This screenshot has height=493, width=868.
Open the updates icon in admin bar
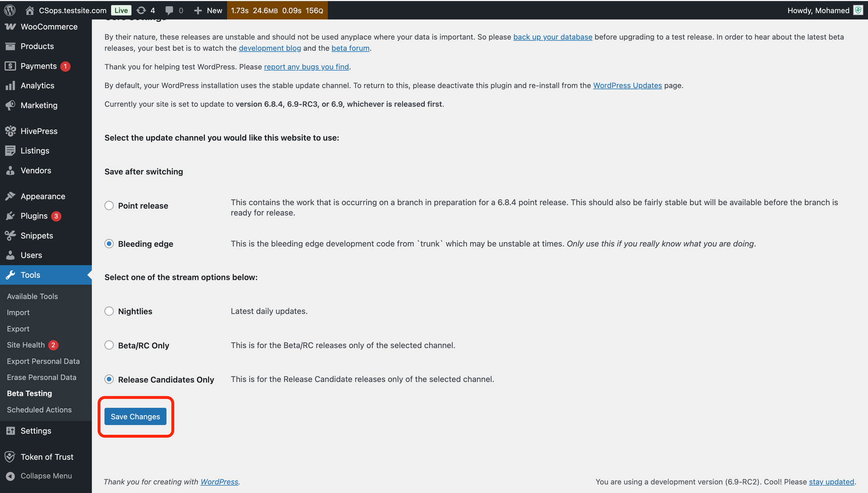pyautogui.click(x=141, y=10)
